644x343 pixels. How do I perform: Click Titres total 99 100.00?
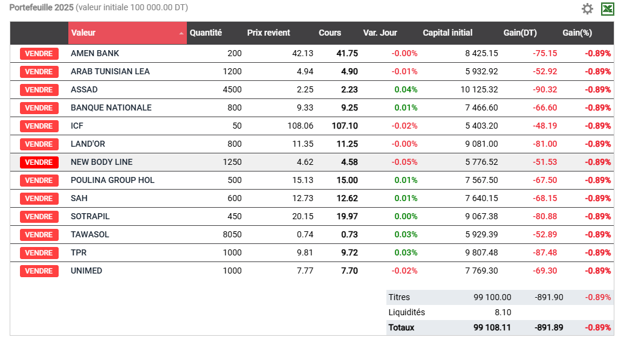pyautogui.click(x=492, y=297)
